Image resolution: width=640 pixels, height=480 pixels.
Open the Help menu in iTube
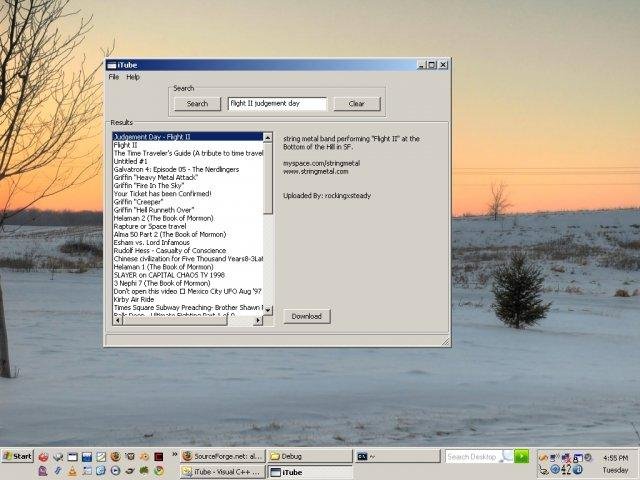[x=133, y=77]
